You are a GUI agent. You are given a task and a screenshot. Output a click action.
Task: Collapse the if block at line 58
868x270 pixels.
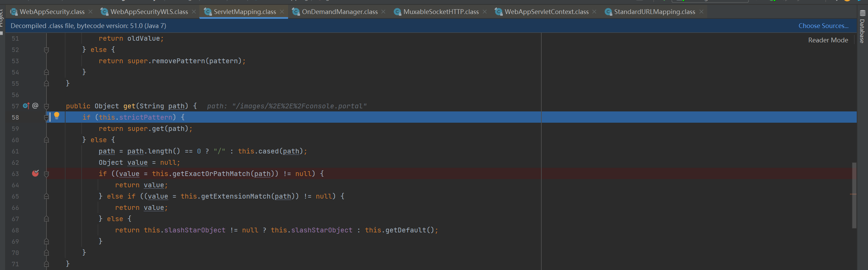click(x=46, y=118)
